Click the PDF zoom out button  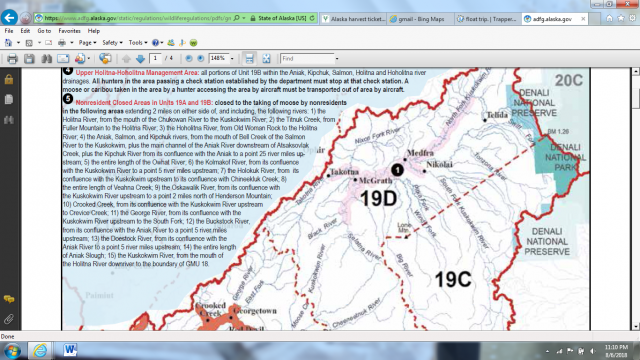[189, 58]
